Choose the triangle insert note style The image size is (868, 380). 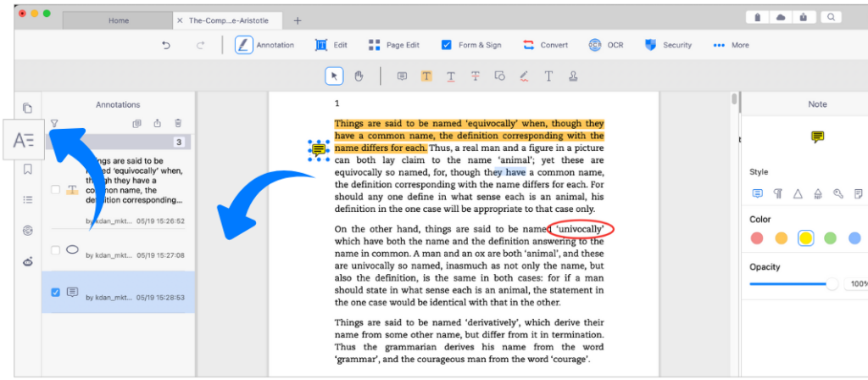(x=798, y=193)
